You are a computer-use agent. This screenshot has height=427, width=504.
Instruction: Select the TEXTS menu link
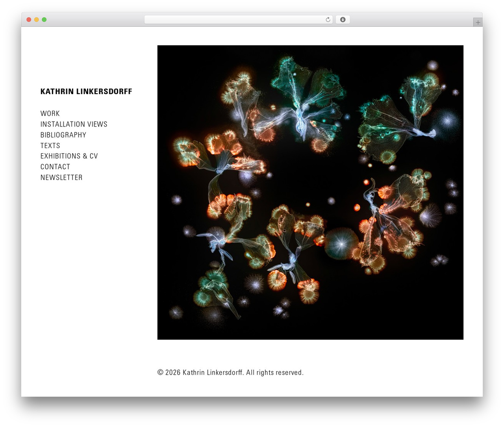pos(50,146)
